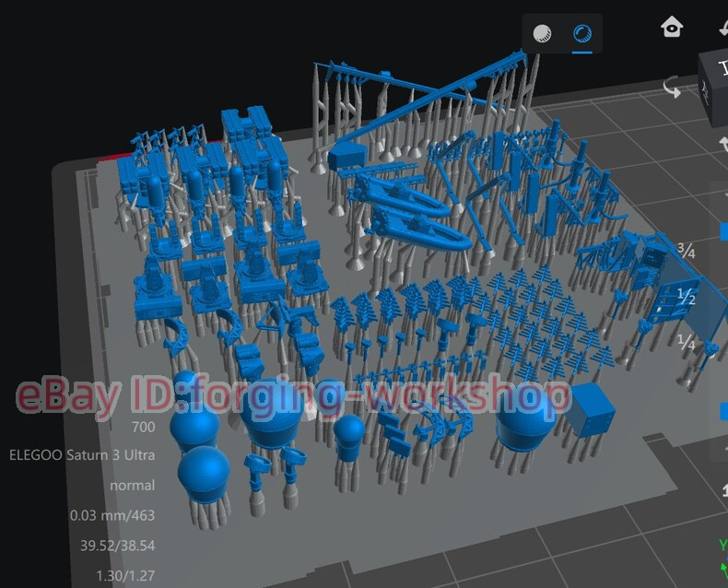The width and height of the screenshot is (728, 588).
Task: Click the 'normal' print mode text
Action: click(x=133, y=486)
